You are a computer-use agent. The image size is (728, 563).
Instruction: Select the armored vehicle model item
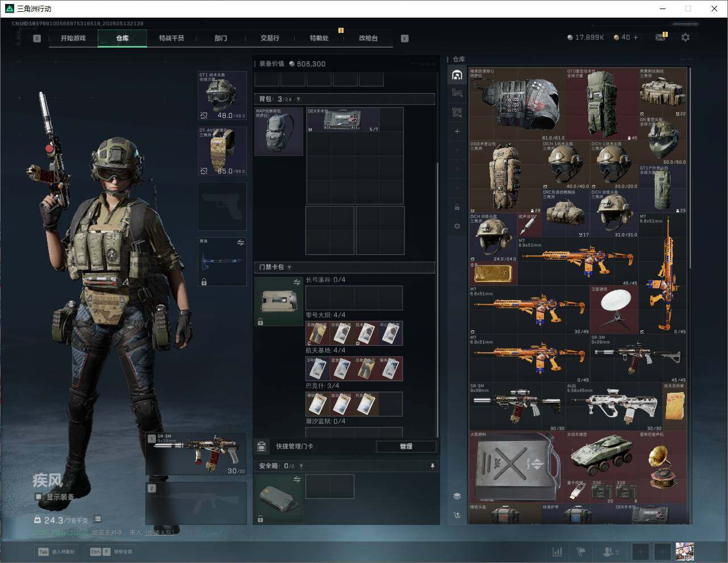pyautogui.click(x=602, y=455)
